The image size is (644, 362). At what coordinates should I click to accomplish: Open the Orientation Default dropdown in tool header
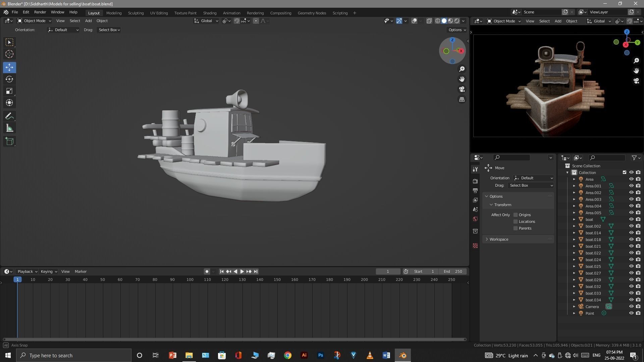click(63, 30)
